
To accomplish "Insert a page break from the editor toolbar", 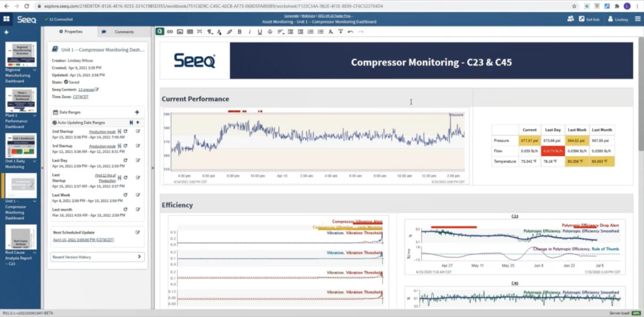I will (199, 32).
